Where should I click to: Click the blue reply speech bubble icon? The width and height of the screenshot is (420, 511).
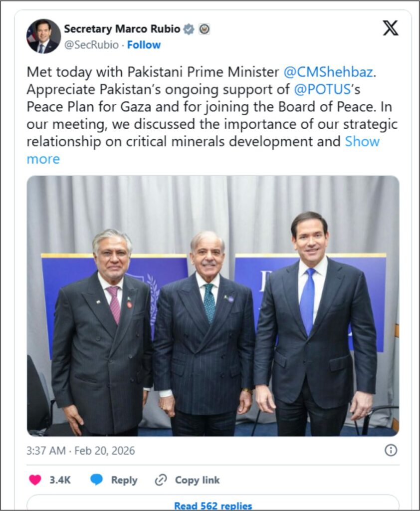97,480
